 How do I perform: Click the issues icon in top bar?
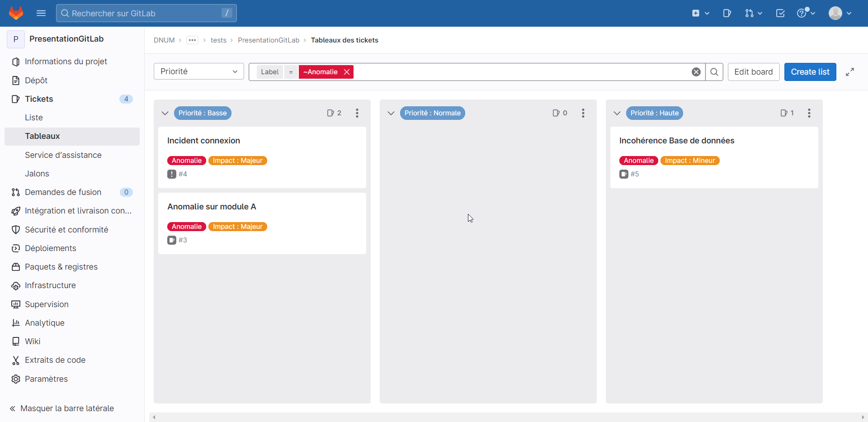click(727, 13)
